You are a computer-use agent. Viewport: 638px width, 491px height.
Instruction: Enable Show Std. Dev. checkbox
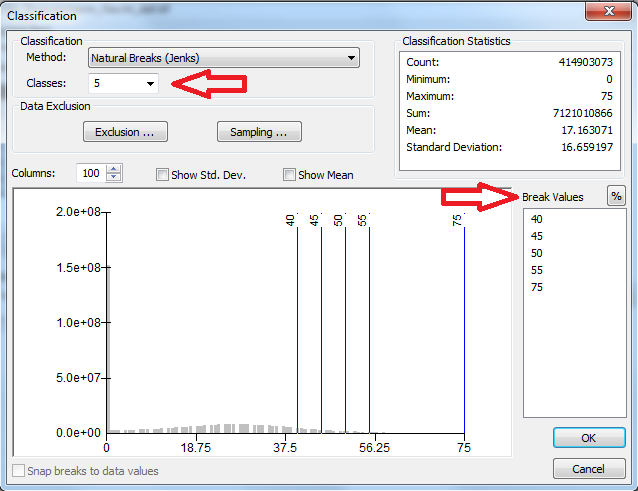[x=163, y=175]
